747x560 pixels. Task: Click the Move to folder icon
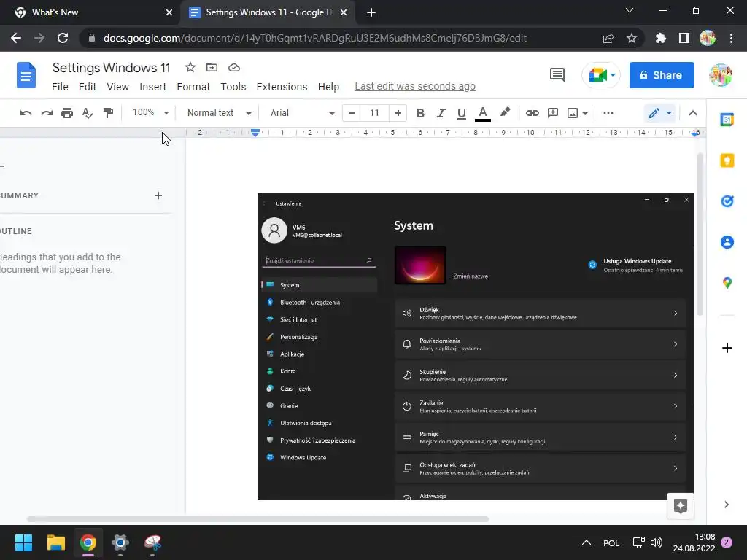pyautogui.click(x=212, y=68)
